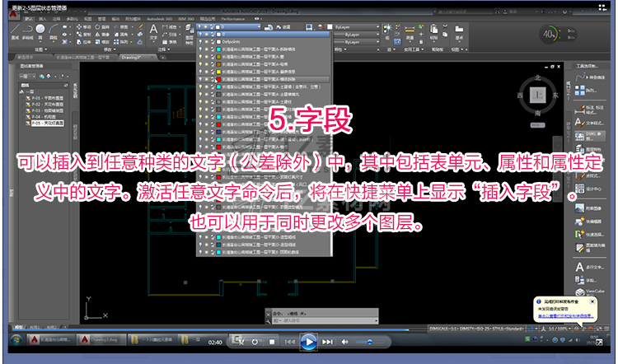Viewport: 618px width, 364px height.
Task: Expand the 特性 (Properties) panel
Action: 339,49
